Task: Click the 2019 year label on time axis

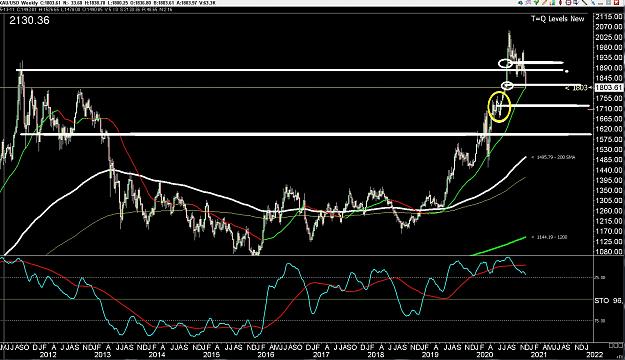Action: 430,354
